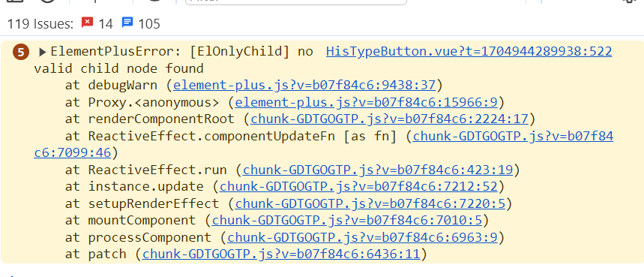Expand the ElementPlusError message triangle
The height and width of the screenshot is (277, 644).
(42, 53)
